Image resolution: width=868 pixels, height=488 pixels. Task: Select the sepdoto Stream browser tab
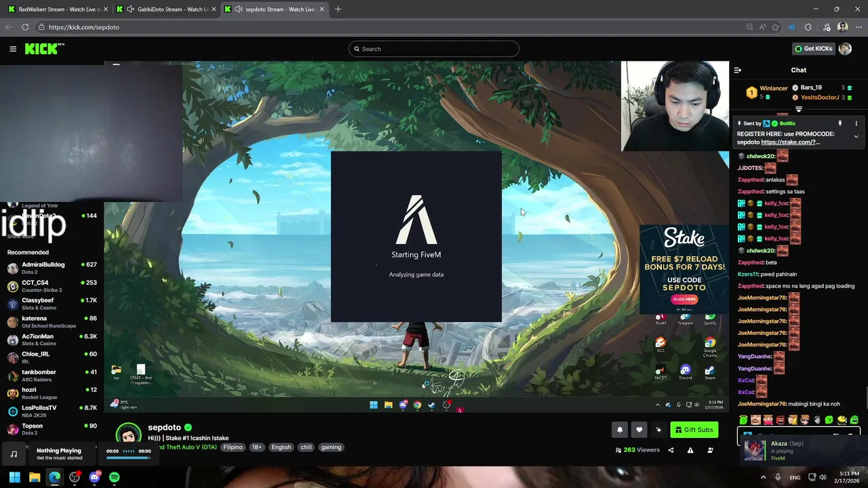[273, 9]
